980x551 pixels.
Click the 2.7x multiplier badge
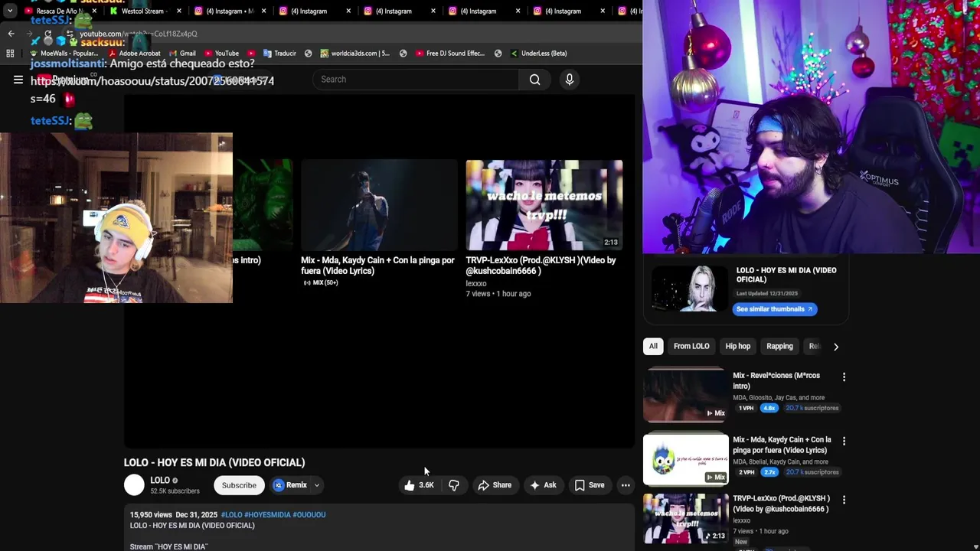tap(770, 473)
